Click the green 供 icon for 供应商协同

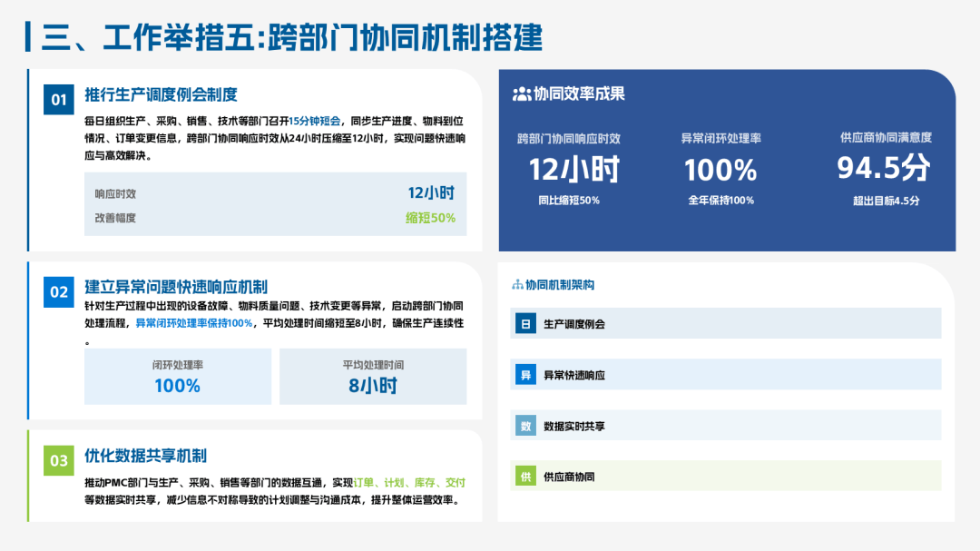tap(524, 476)
